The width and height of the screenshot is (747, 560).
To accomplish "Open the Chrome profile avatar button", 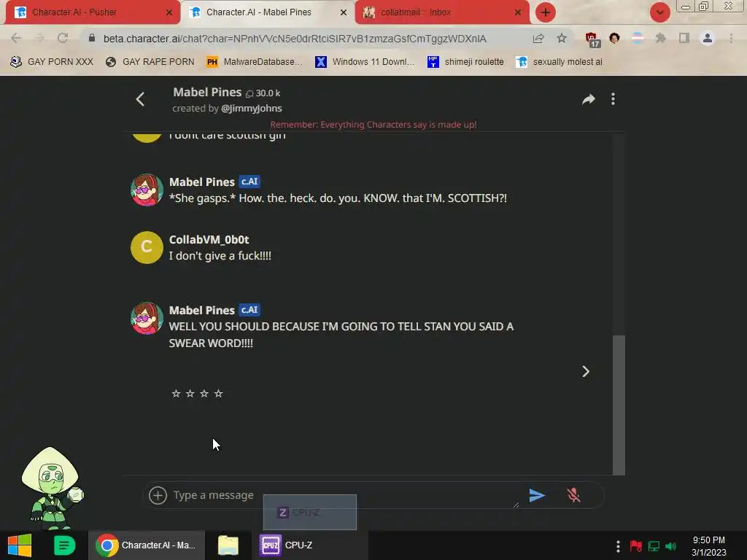I will coord(708,38).
